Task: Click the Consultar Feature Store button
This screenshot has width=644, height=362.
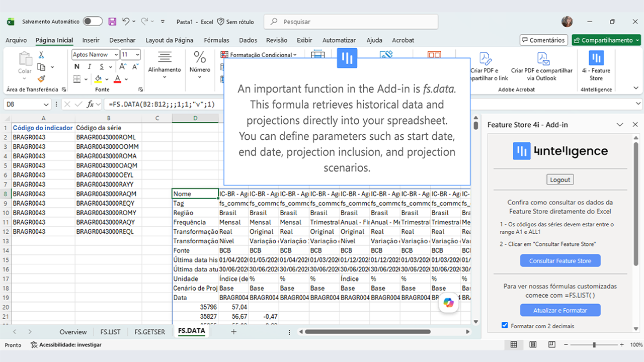Action: point(560,260)
